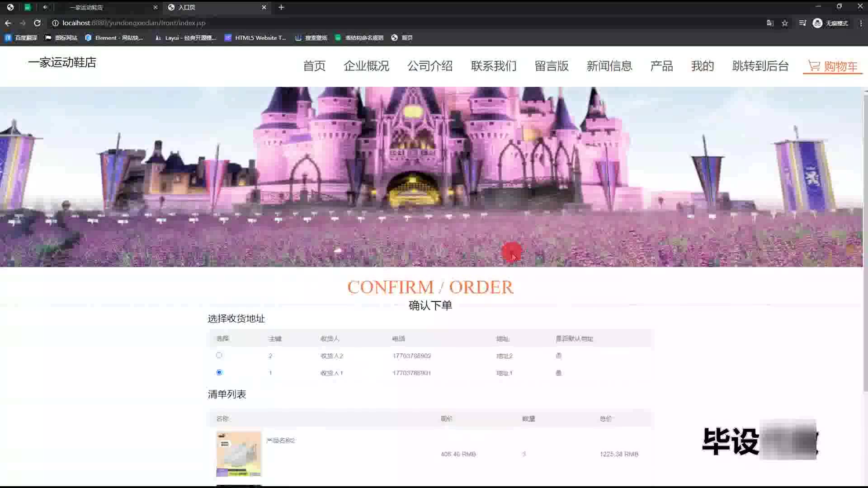Screen dimensions: 868x488
Task: Click phone number 17703786901
Action: [x=412, y=373]
